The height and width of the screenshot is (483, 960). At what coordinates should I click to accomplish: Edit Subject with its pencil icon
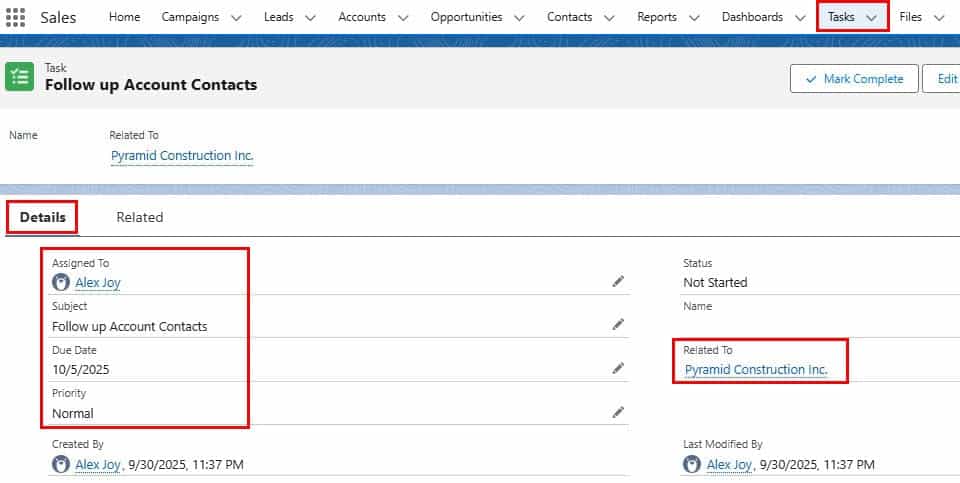click(618, 324)
